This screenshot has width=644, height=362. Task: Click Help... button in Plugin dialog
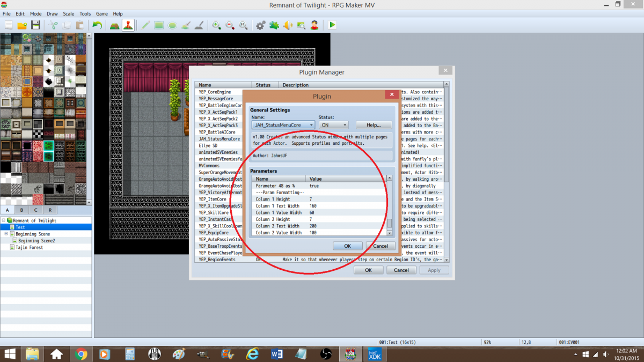pos(374,125)
